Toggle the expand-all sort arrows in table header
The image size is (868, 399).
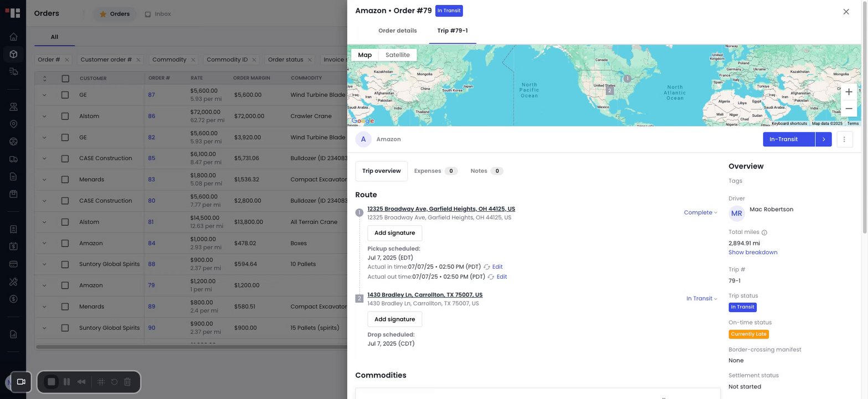44,79
